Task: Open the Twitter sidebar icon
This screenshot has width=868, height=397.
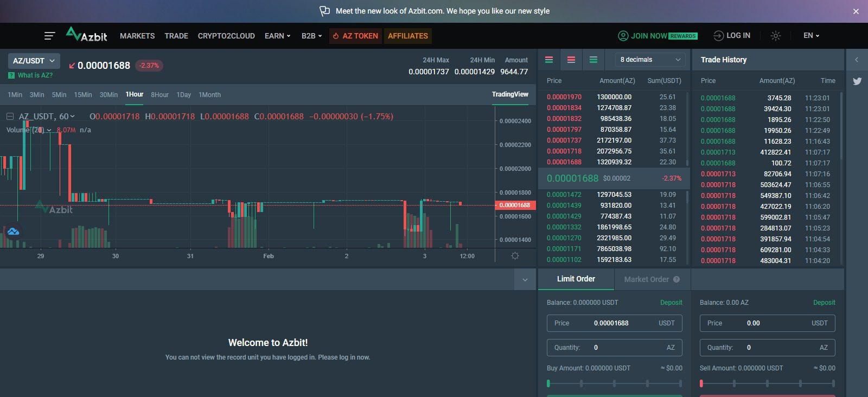Action: tap(857, 81)
